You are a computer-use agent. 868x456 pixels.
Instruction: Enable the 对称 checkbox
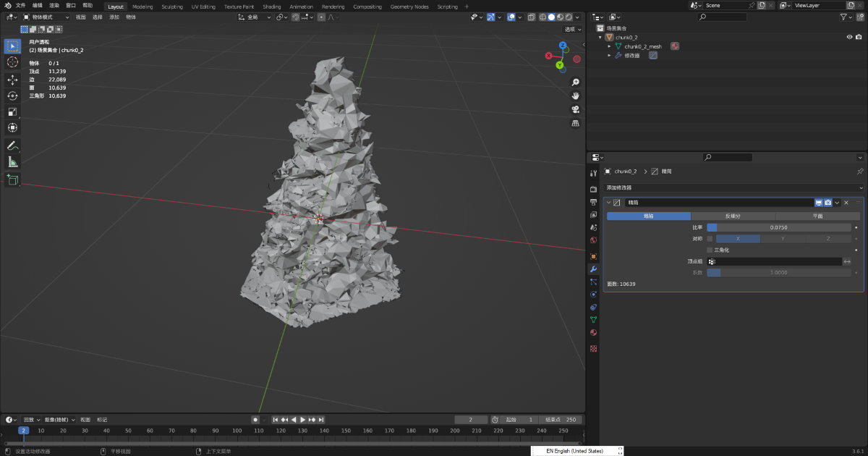[710, 238]
